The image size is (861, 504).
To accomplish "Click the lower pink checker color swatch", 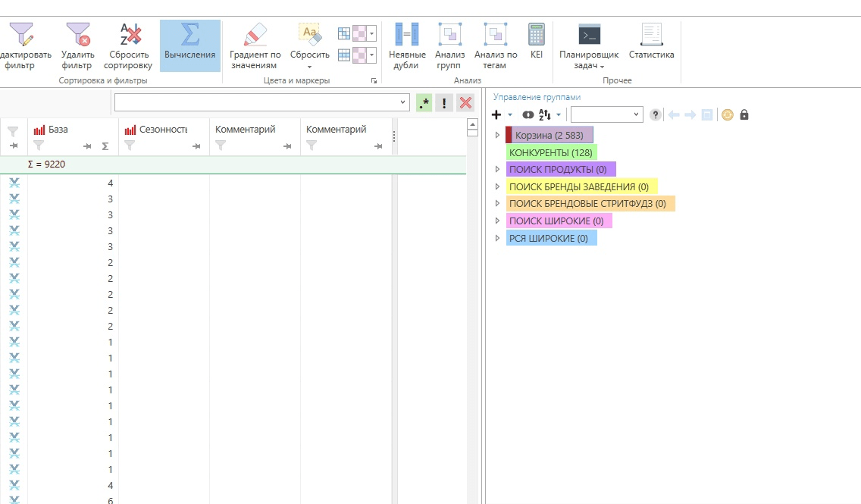I will pyautogui.click(x=359, y=55).
